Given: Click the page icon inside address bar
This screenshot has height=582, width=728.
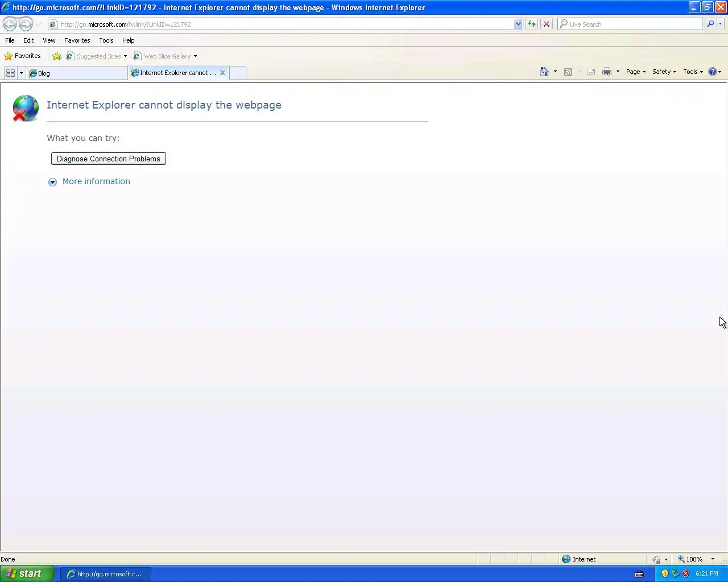Looking at the screenshot, I should tap(53, 24).
